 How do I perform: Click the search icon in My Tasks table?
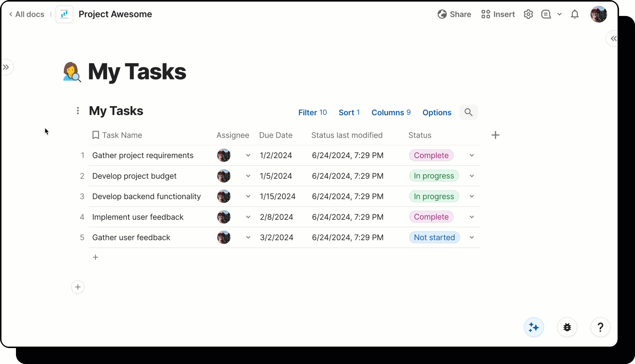(468, 112)
